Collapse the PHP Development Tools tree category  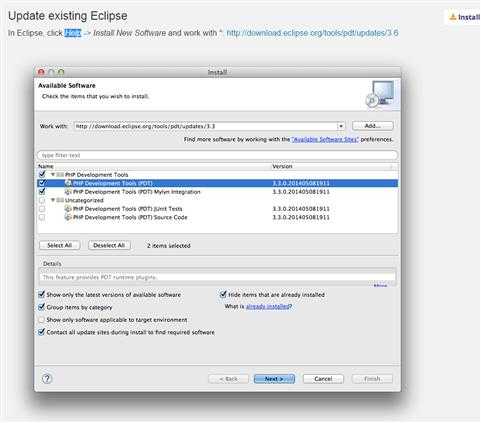coord(53,174)
